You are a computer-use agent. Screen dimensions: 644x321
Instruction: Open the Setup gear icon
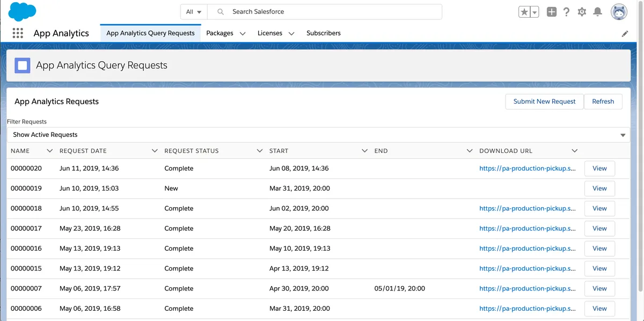tap(582, 12)
